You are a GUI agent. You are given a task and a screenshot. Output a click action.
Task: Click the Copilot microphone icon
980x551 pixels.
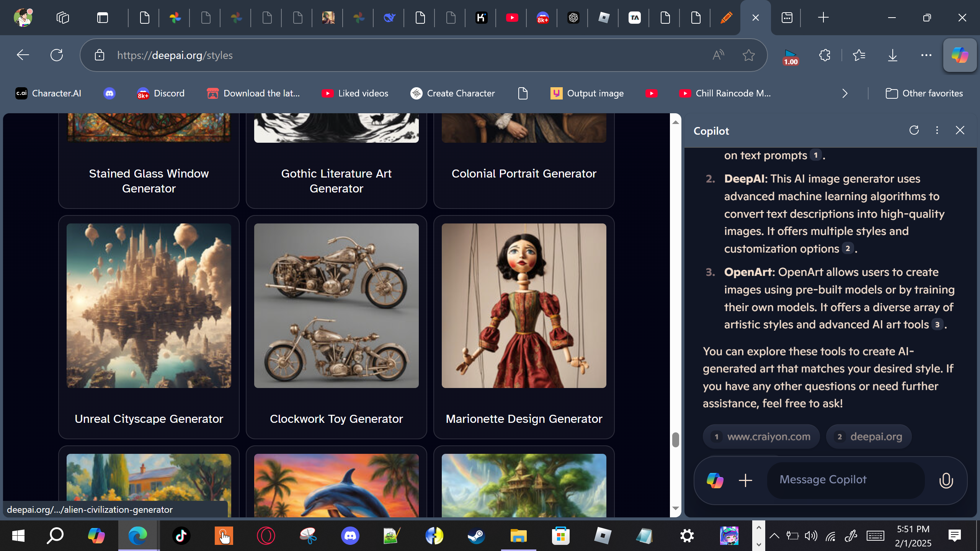click(946, 480)
